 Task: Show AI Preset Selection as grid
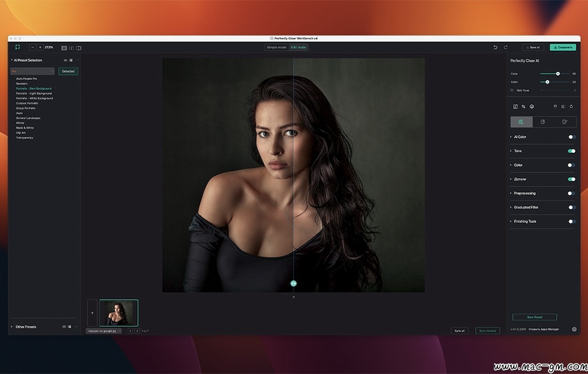click(x=65, y=61)
